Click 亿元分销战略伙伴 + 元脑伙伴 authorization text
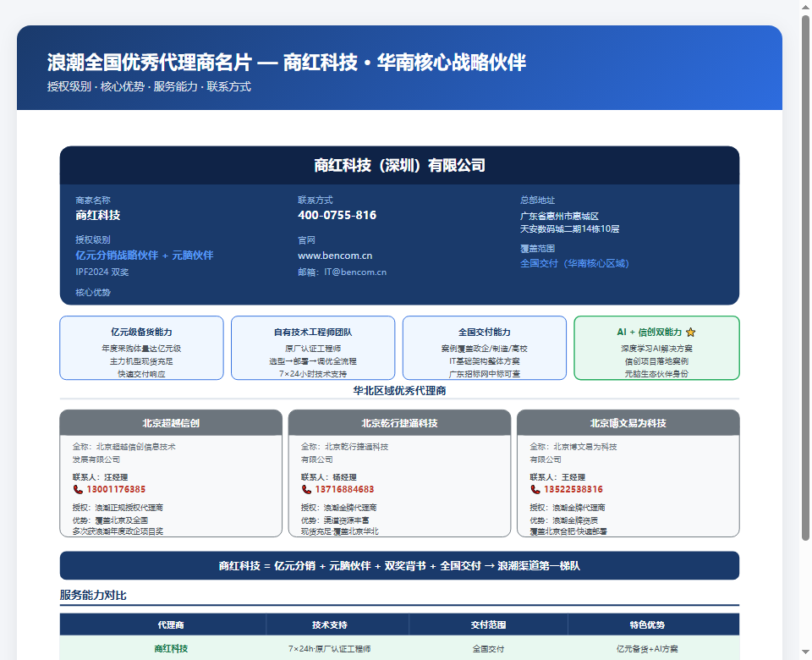Image resolution: width=812 pixels, height=660 pixels. 145,256
